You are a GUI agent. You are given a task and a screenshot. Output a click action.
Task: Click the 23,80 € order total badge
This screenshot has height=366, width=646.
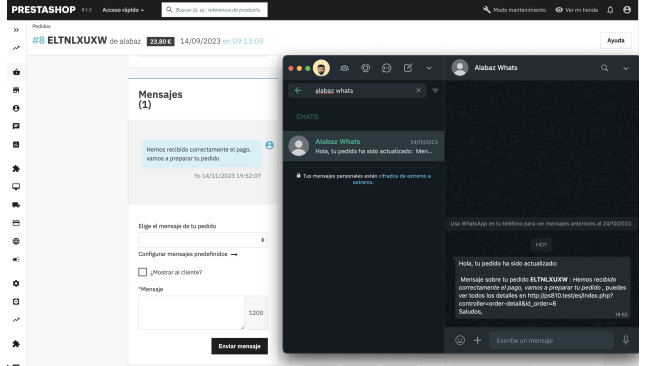point(161,42)
